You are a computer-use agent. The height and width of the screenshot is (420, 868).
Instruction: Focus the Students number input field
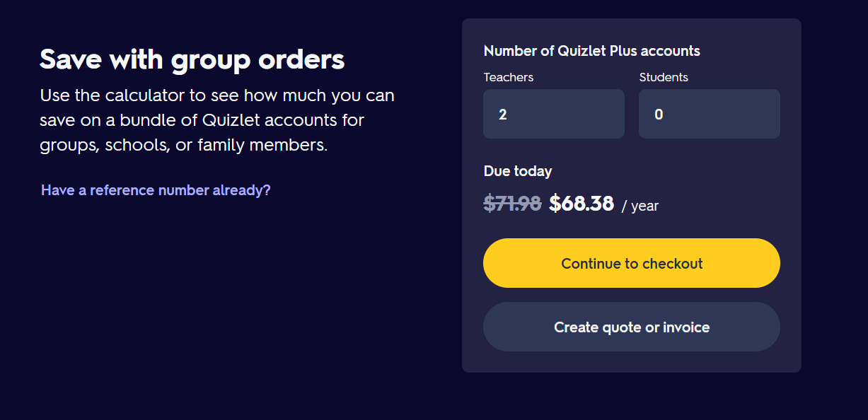coord(709,114)
